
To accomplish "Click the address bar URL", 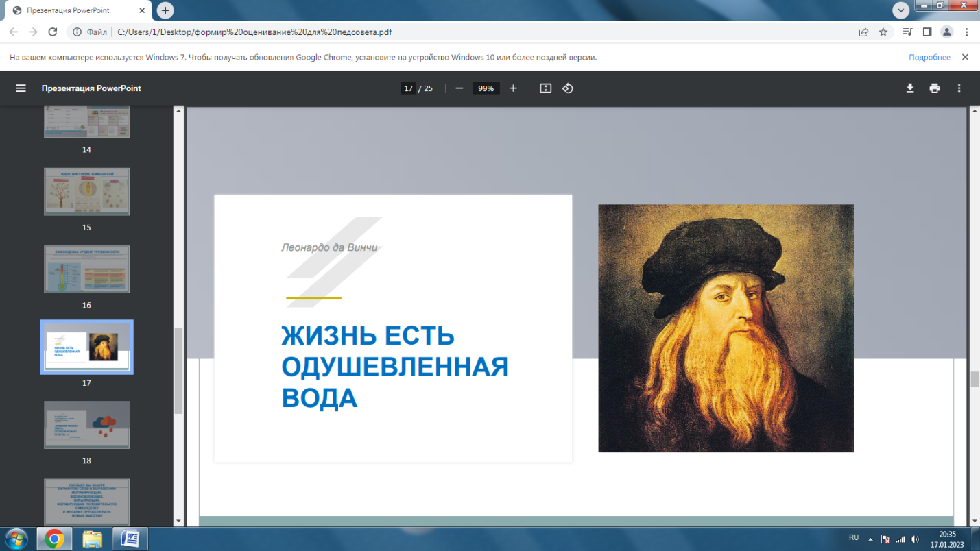I will coord(255,32).
